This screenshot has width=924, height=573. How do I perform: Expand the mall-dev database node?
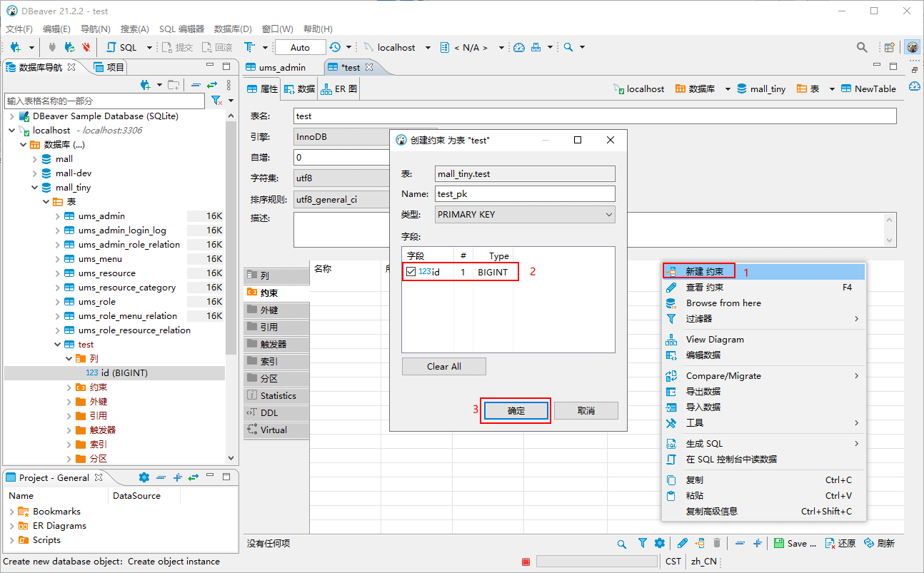coord(34,173)
